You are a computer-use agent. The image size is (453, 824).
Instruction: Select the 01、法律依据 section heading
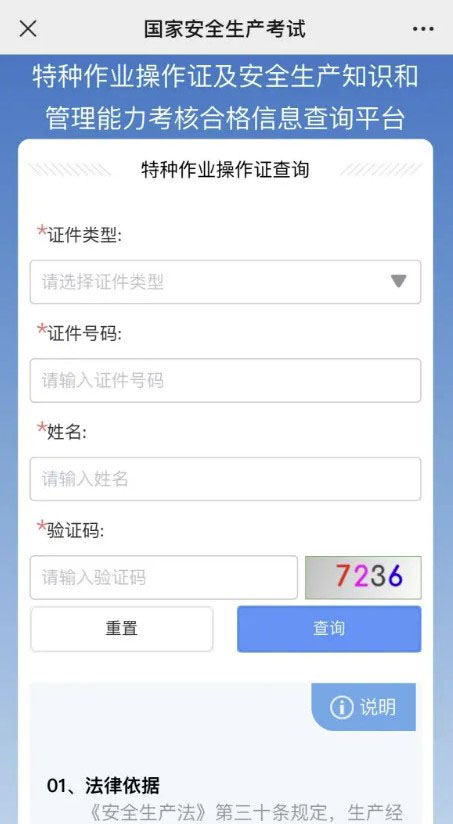pyautogui.click(x=103, y=786)
